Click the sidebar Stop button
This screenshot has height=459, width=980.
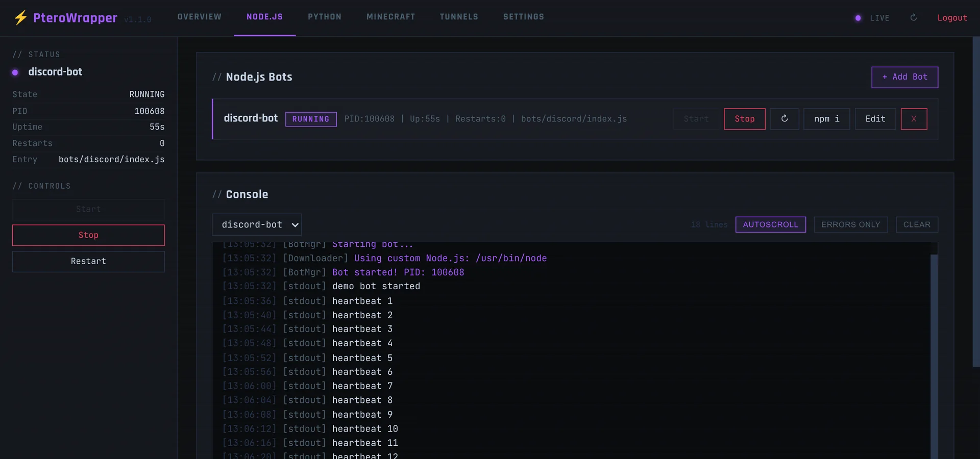tap(88, 235)
